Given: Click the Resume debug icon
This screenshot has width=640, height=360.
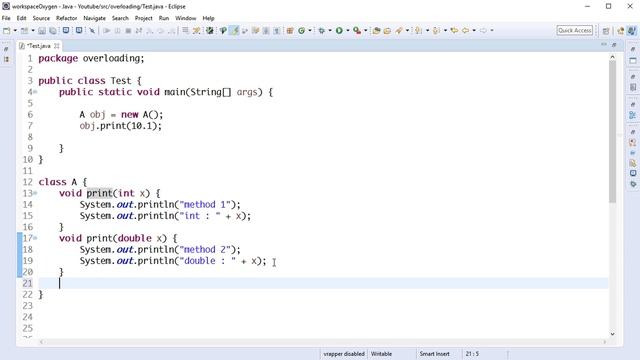Looking at the screenshot, I should (x=107, y=31).
